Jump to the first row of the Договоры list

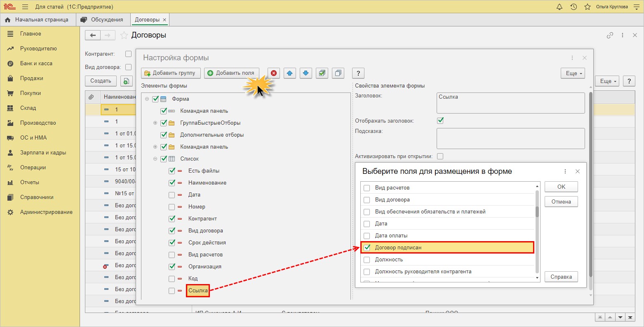[x=600, y=317]
